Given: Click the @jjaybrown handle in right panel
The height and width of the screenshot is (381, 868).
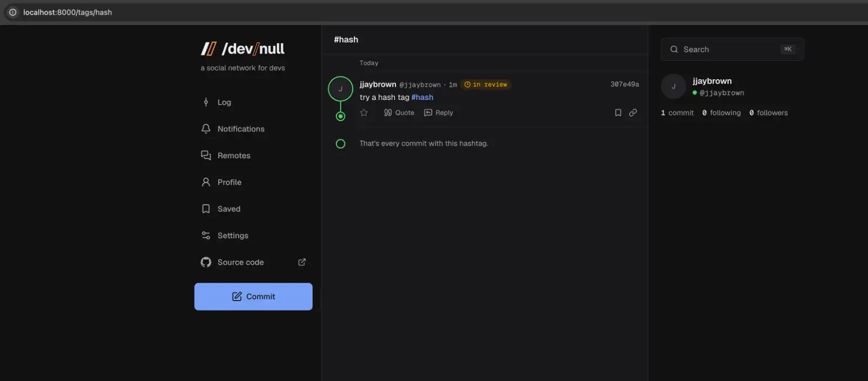Looking at the screenshot, I should (722, 93).
